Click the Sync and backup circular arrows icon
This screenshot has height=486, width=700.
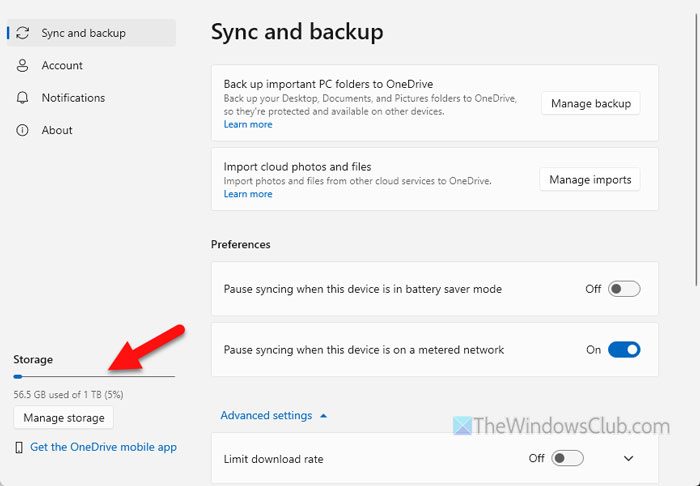click(23, 33)
